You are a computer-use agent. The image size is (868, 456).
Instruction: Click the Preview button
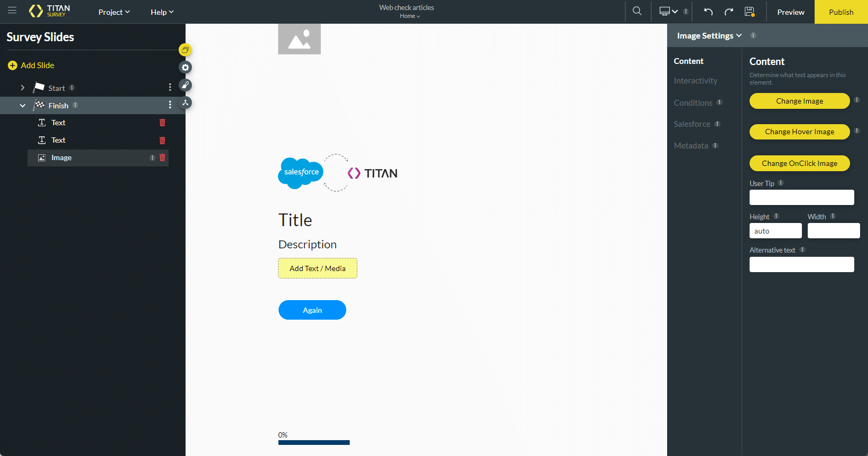791,12
